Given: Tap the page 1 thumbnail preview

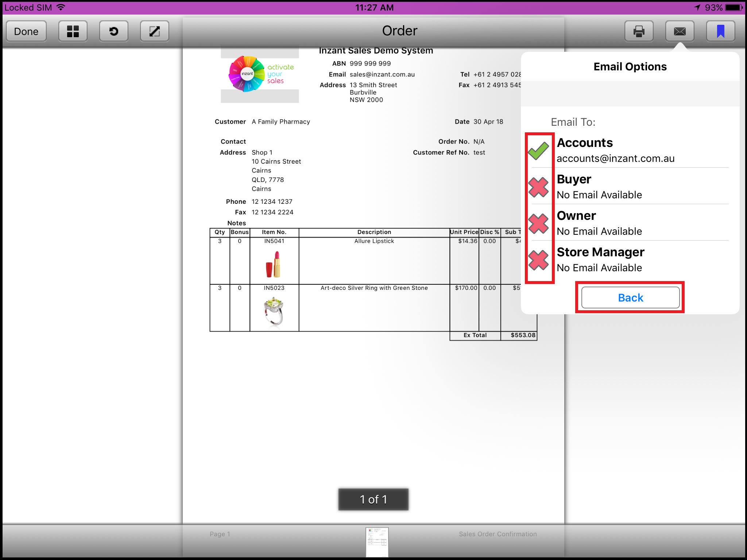Looking at the screenshot, I should pyautogui.click(x=377, y=542).
